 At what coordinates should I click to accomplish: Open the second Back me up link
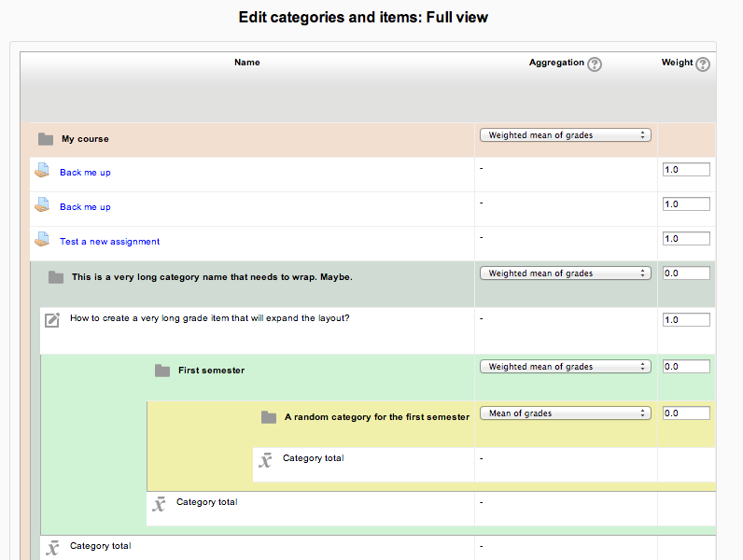[85, 207]
